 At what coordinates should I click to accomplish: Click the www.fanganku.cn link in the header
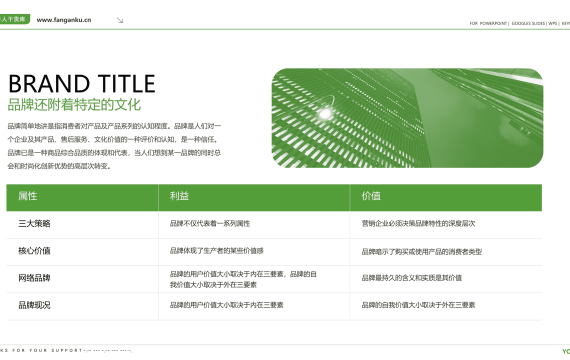click(x=64, y=20)
